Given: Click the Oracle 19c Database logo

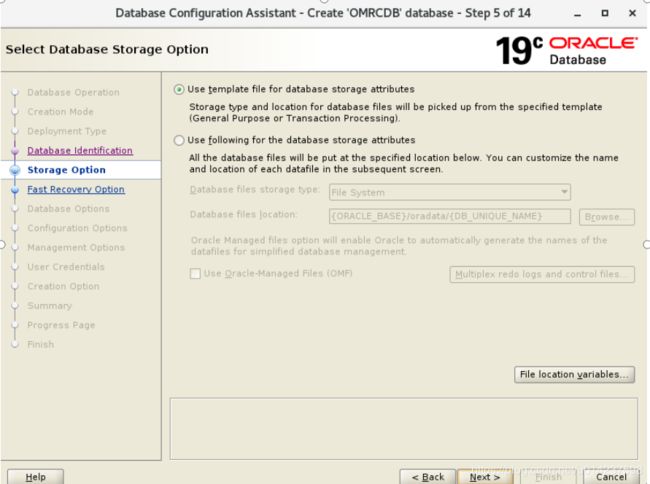Looking at the screenshot, I should click(566, 51).
